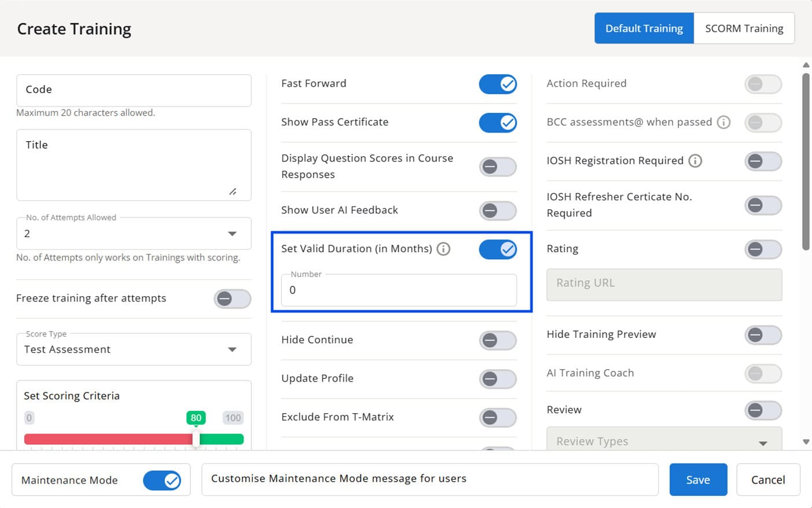This screenshot has height=508, width=812.
Task: Click info icon beside Set Valid Duration
Action: pos(443,249)
